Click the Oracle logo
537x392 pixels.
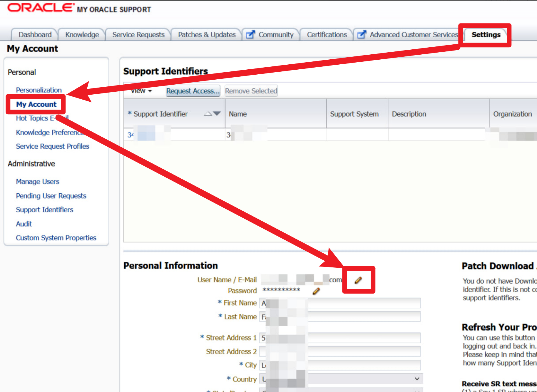point(40,8)
